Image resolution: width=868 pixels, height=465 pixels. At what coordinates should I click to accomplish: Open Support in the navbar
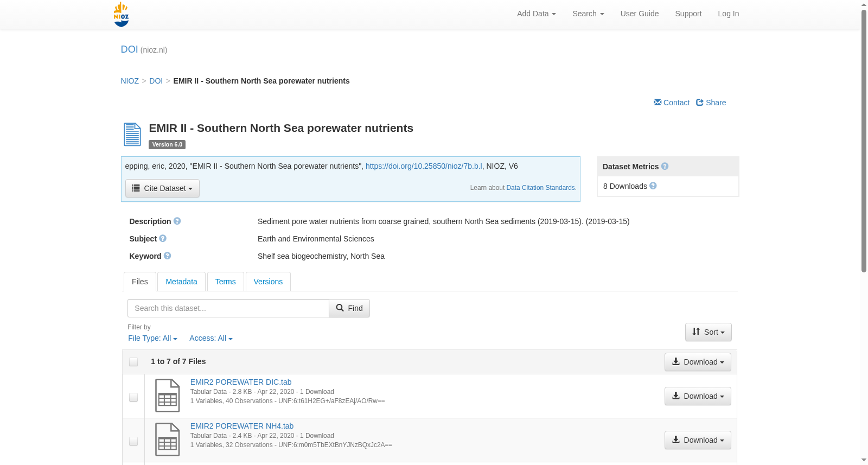(688, 14)
